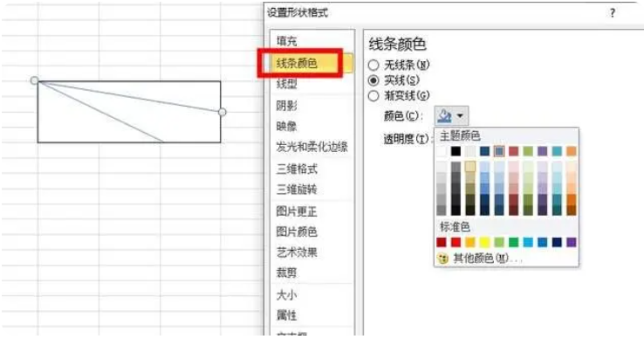The height and width of the screenshot is (346, 644).
Task: Open the 阴影 settings page
Action: [x=286, y=106]
